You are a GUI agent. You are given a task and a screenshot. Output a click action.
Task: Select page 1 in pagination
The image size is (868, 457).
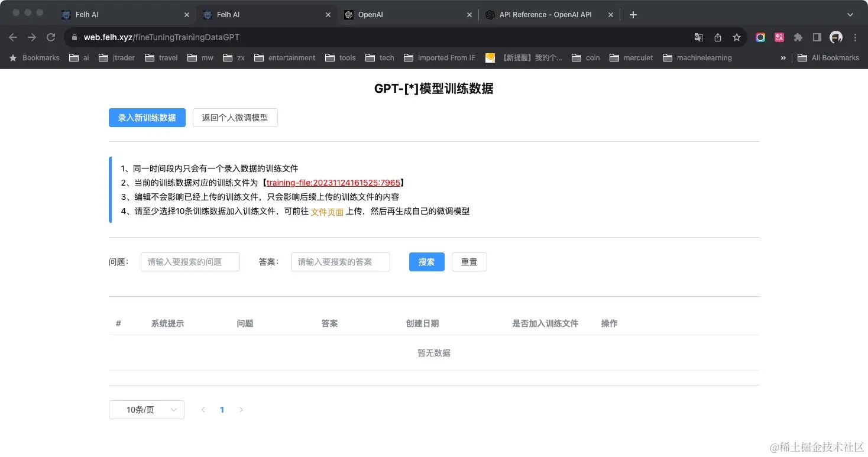[x=222, y=409]
